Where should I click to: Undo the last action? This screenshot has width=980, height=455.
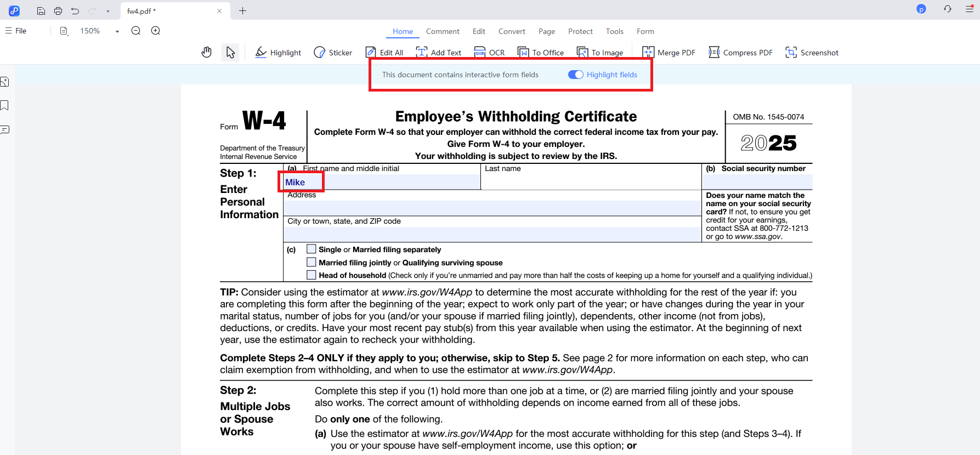click(75, 11)
